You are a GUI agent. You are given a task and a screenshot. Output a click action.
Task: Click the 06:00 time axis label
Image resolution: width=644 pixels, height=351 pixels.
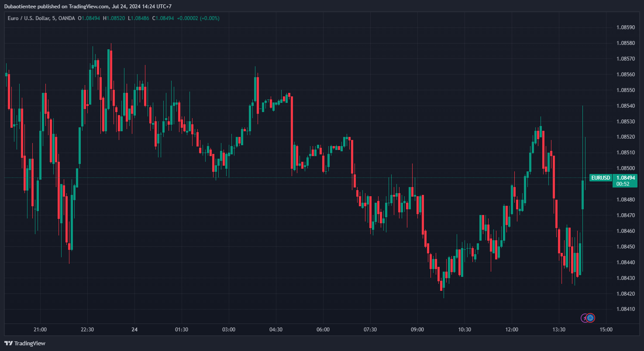click(323, 330)
